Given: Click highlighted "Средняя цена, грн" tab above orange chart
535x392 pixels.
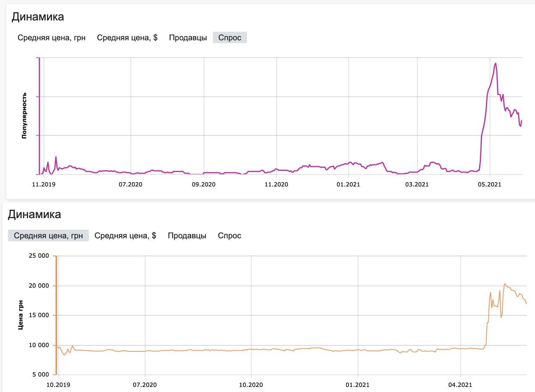Looking at the screenshot, I should [x=48, y=235].
